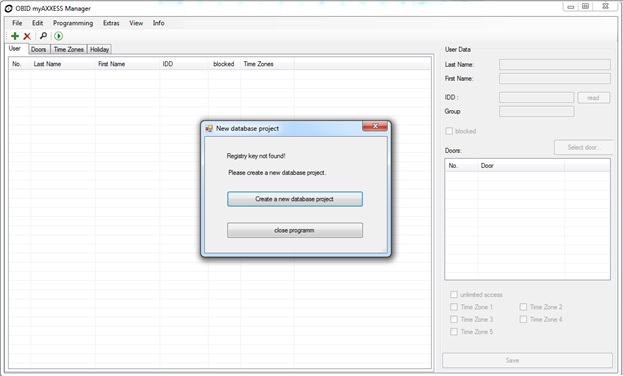This screenshot has width=623, height=376.
Task: Click the blocked column header
Action: (224, 64)
